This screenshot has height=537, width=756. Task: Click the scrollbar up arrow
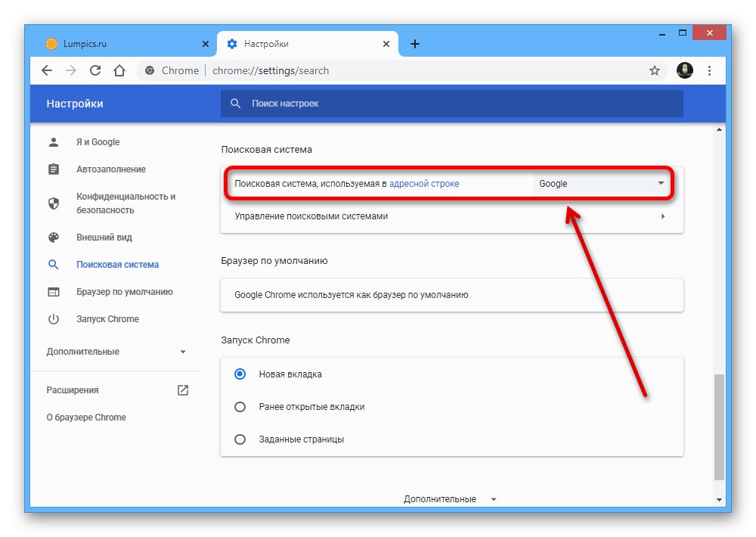click(x=719, y=129)
